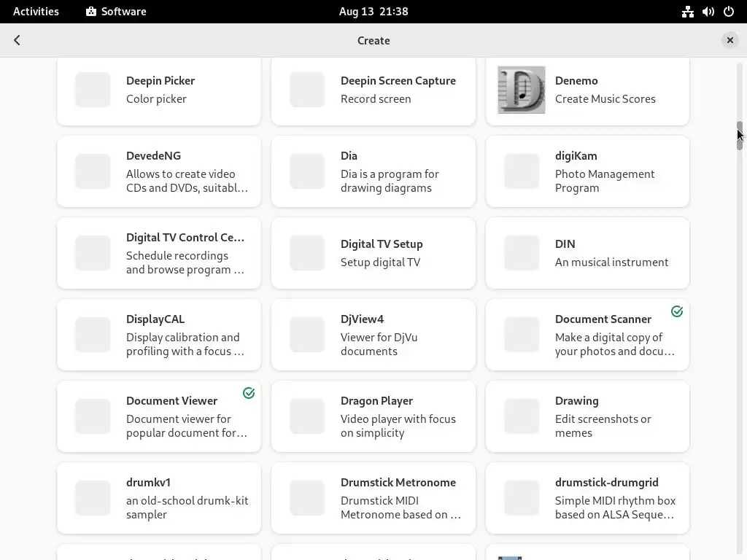
Task: Click the Deepin Screen Capture placeholder icon
Action: [307, 90]
